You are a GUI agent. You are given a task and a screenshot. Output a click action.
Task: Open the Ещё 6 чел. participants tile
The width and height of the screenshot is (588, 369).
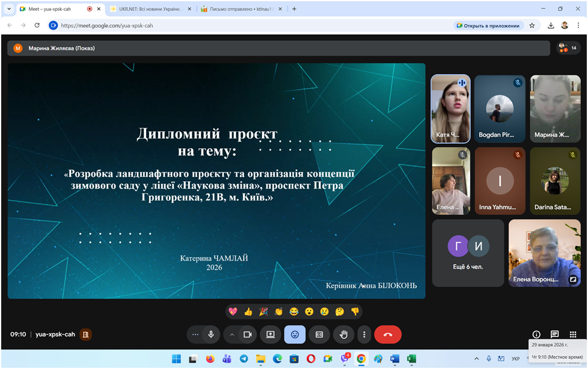click(x=468, y=252)
